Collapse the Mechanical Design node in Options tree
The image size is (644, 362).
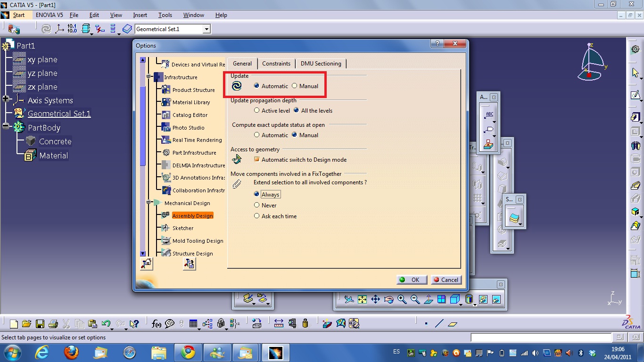point(149,203)
